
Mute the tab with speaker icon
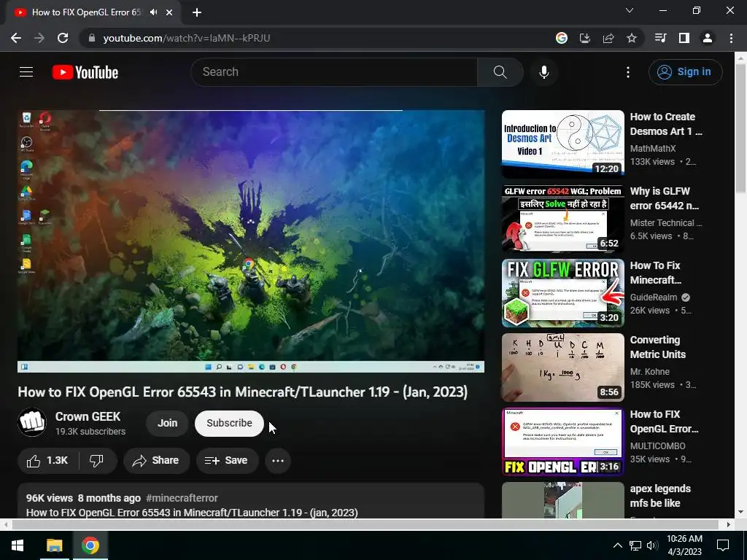click(x=153, y=12)
